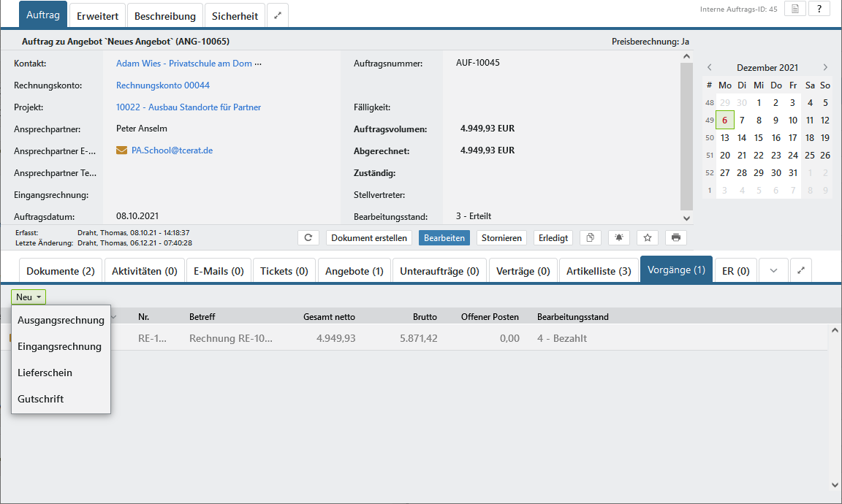842x504 pixels.
Task: Choose Gutschrift from the Neu menu
Action: [41, 399]
